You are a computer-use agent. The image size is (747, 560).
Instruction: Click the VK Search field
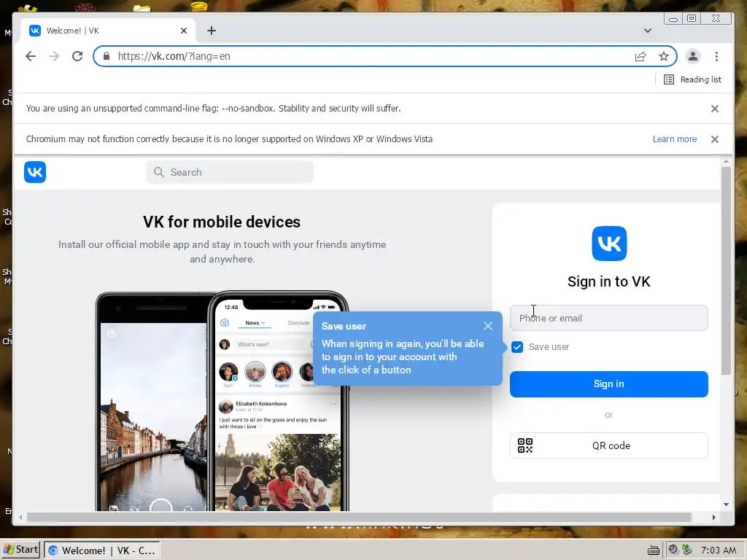point(230,172)
